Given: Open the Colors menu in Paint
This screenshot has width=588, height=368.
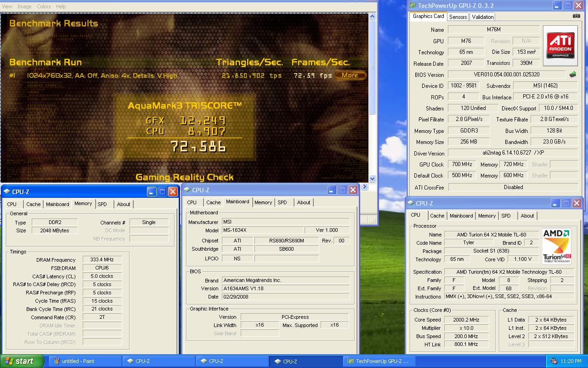Looking at the screenshot, I should (44, 6).
